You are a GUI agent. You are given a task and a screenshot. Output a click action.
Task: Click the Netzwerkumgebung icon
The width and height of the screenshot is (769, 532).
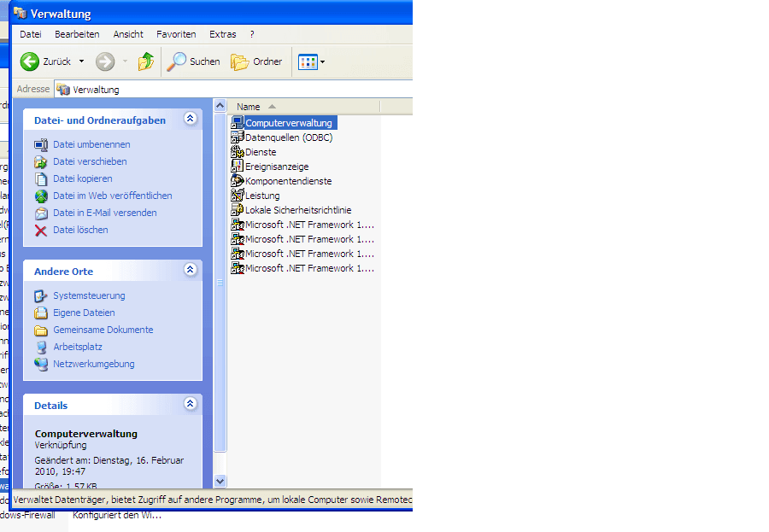click(x=41, y=365)
